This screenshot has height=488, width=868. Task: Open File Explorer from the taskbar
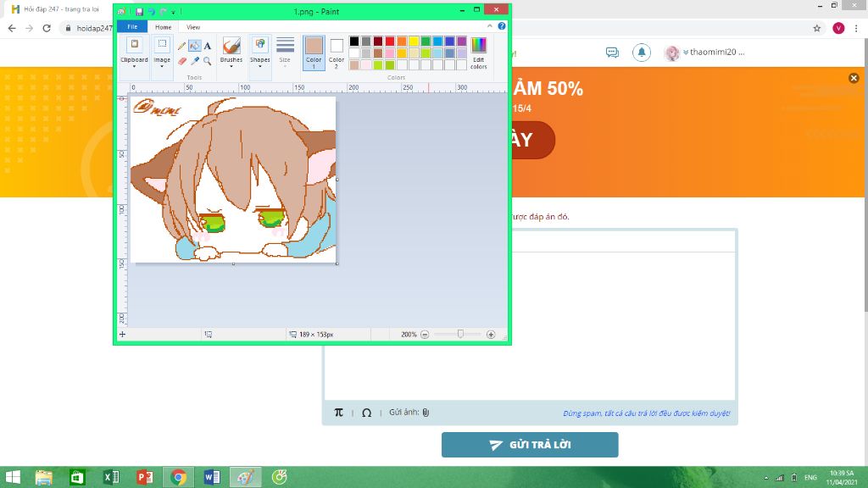pos(44,477)
